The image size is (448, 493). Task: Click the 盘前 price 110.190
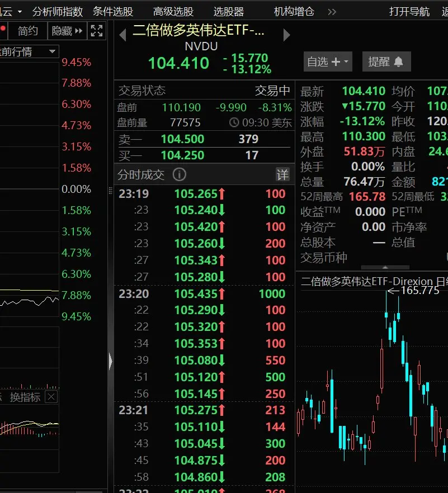[181, 107]
